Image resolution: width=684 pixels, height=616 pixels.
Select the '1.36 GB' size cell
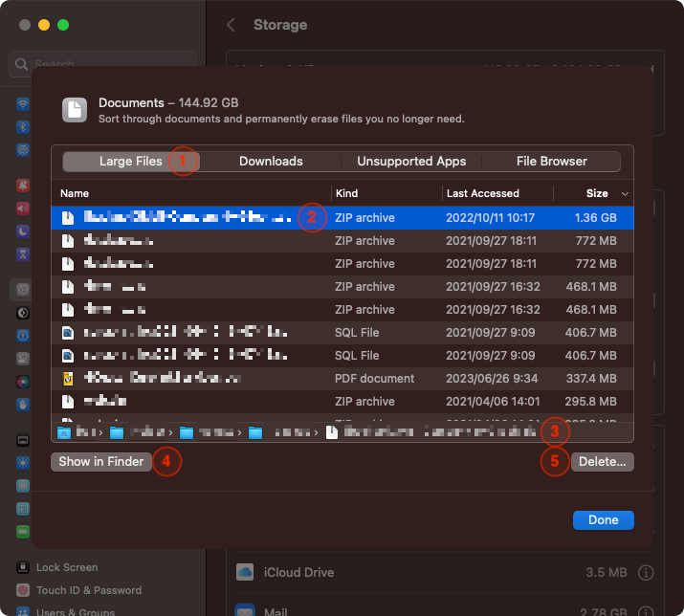point(595,218)
